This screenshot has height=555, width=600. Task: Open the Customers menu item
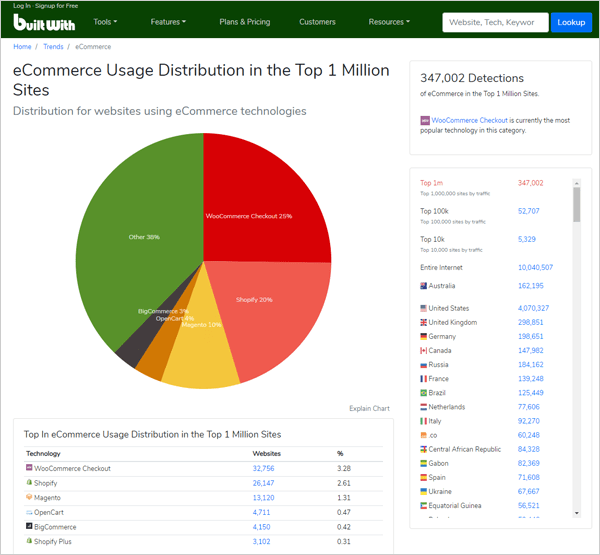(x=317, y=22)
